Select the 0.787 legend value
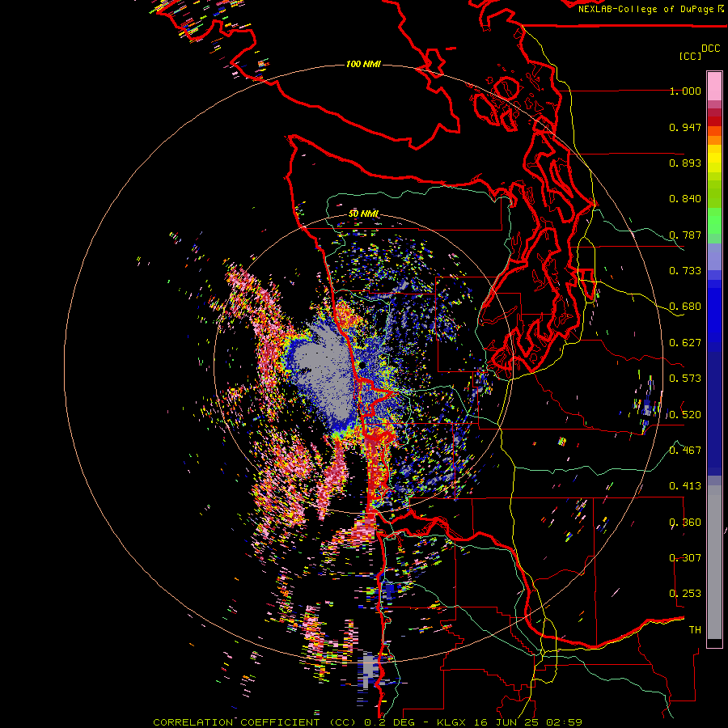Viewport: 728px width, 728px height. click(x=685, y=235)
